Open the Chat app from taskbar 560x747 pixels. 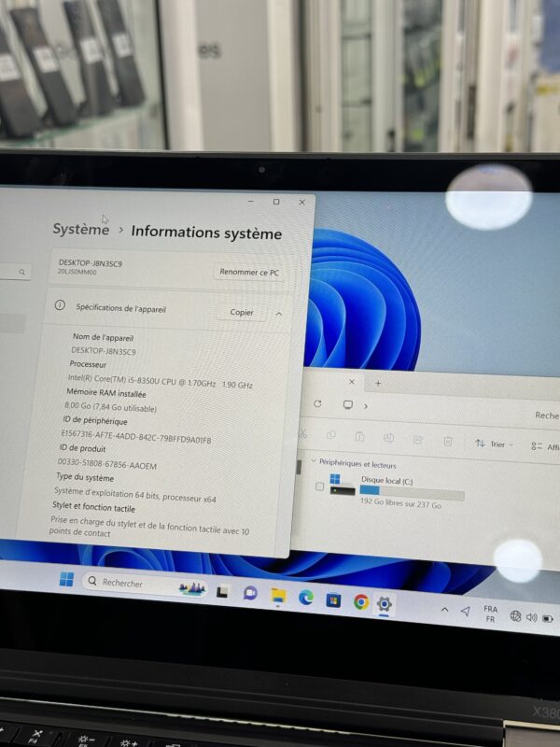pyautogui.click(x=250, y=593)
